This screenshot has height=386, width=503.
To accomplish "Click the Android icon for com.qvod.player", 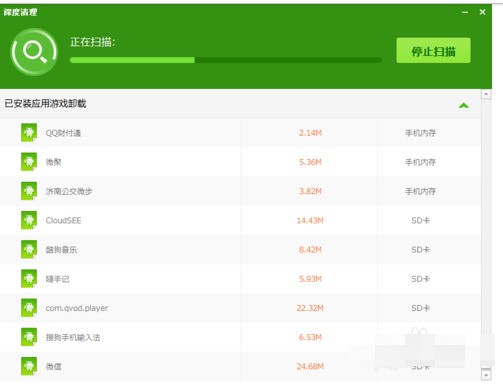I will [29, 308].
